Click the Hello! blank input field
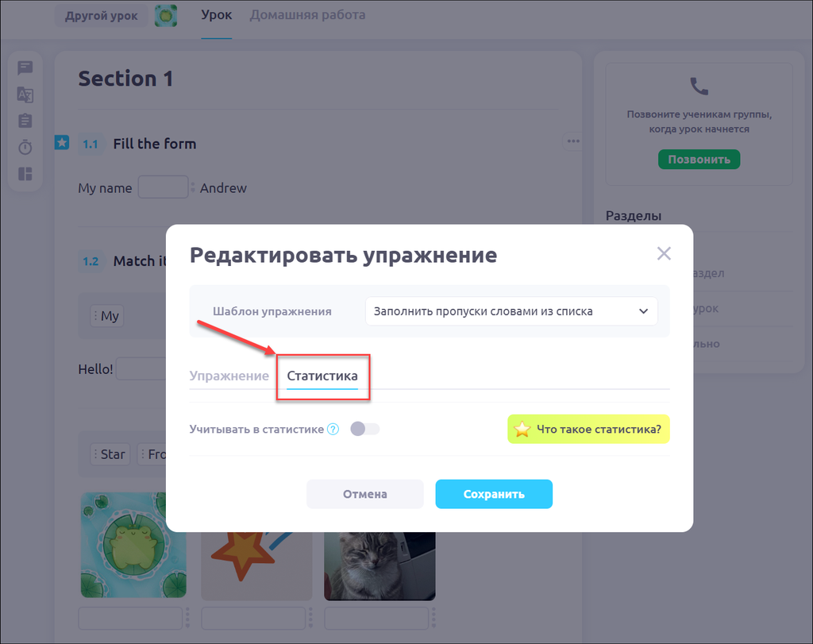This screenshot has width=813, height=644. [x=141, y=368]
